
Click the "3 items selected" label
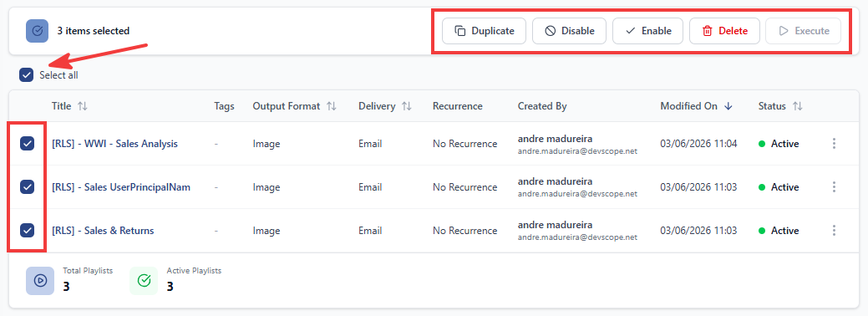tap(94, 31)
